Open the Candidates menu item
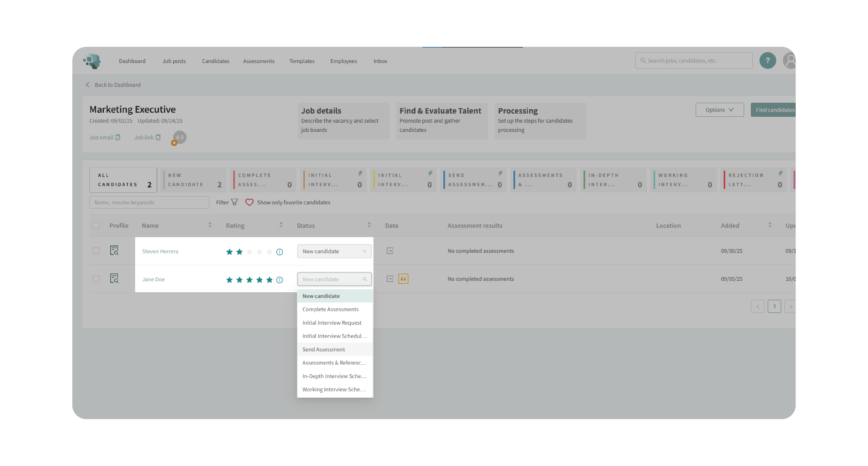 click(215, 61)
